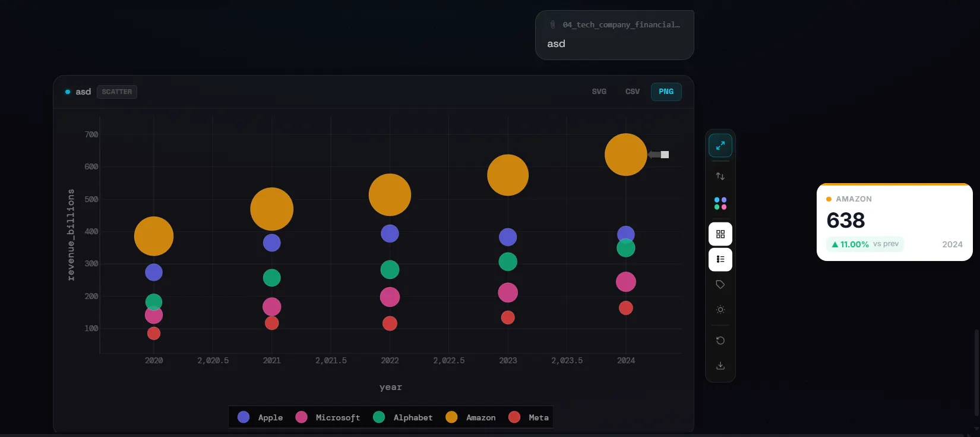The width and height of the screenshot is (980, 437).
Task: Click the circular reset arrow icon
Action: (720, 341)
